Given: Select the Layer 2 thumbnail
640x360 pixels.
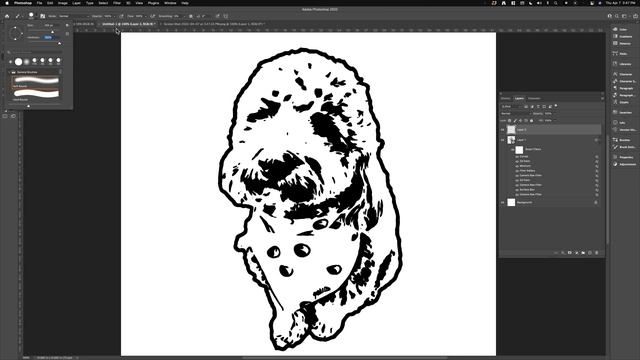Looking at the screenshot, I should coord(511,130).
